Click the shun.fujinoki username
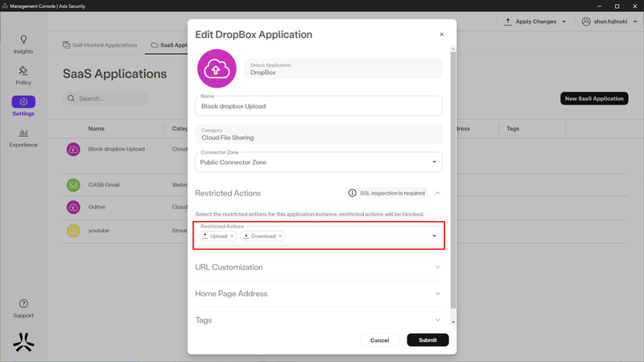 [610, 22]
